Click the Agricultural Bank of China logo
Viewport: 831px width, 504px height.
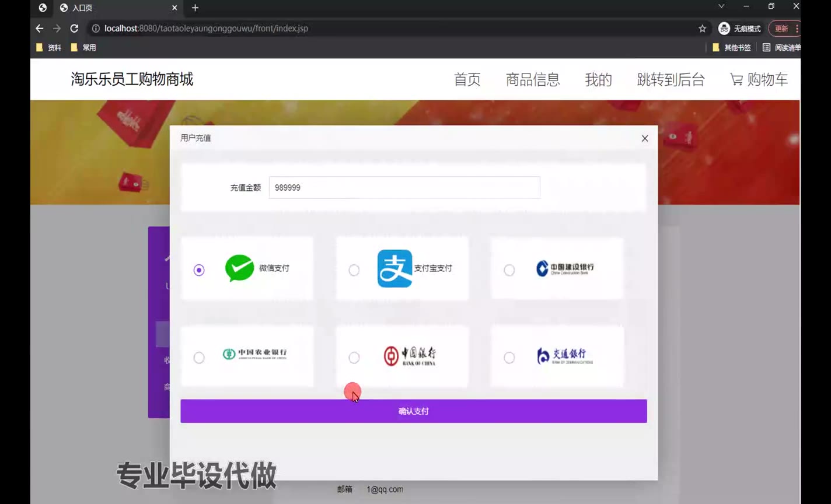(x=255, y=353)
